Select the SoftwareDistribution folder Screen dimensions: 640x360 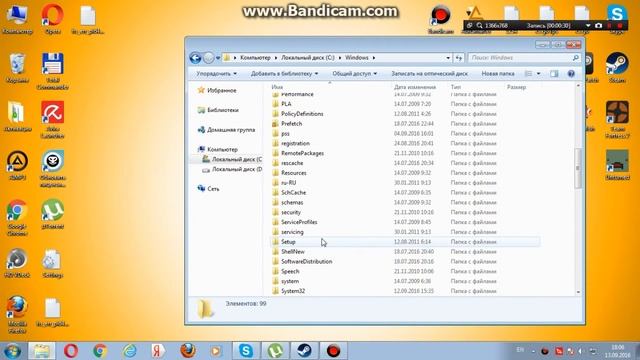(306, 262)
